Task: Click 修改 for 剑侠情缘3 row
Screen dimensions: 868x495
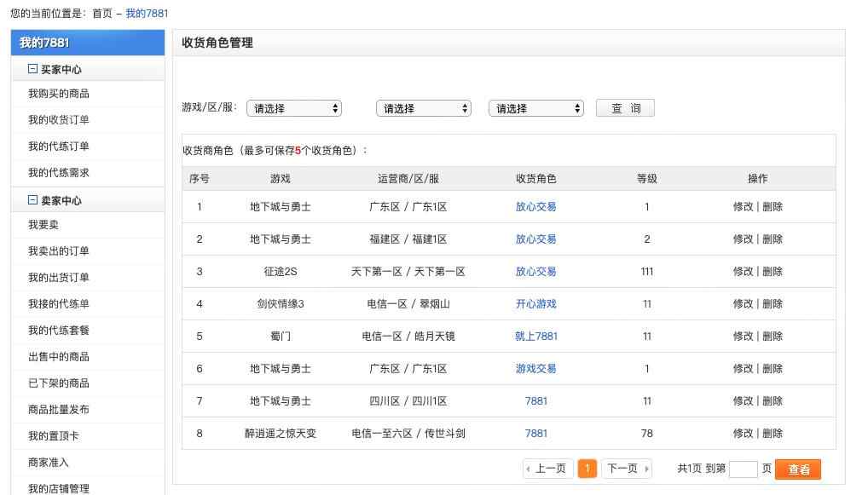Action: click(743, 304)
